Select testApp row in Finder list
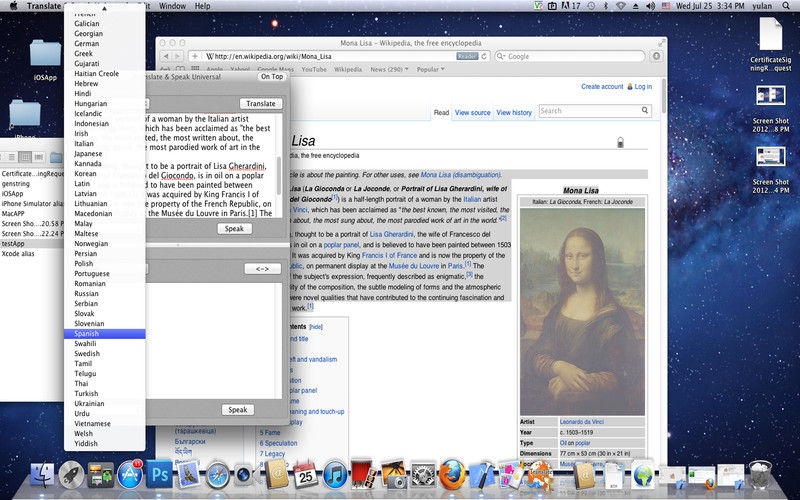 tap(32, 243)
